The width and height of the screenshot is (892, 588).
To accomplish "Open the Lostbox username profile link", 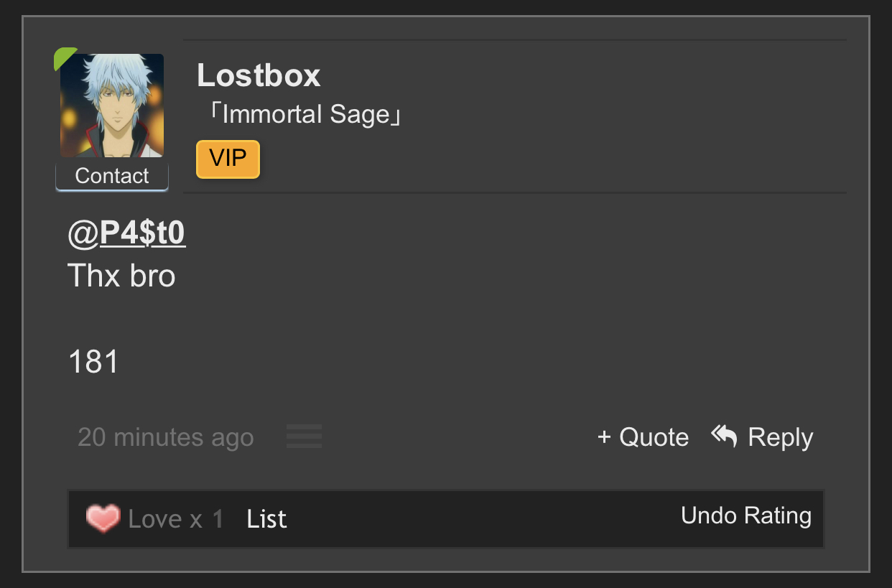I will [259, 75].
